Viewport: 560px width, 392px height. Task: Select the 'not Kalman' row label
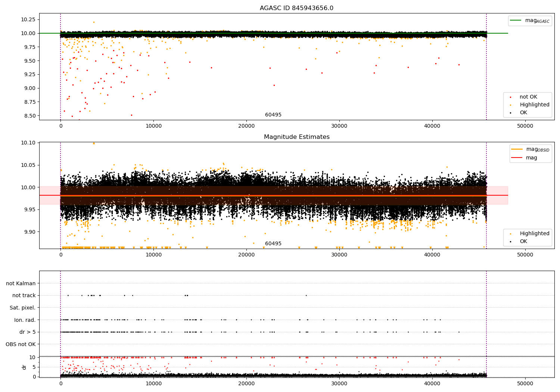pyautogui.click(x=21, y=283)
